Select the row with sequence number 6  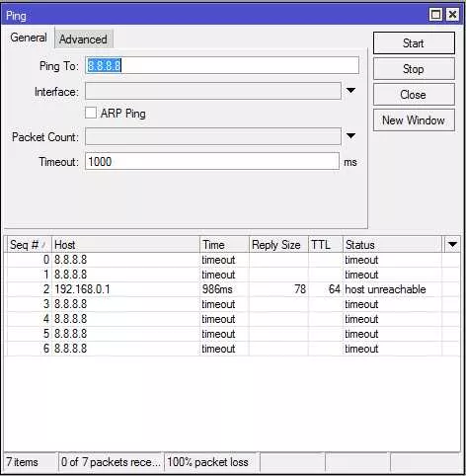[x=233, y=349]
